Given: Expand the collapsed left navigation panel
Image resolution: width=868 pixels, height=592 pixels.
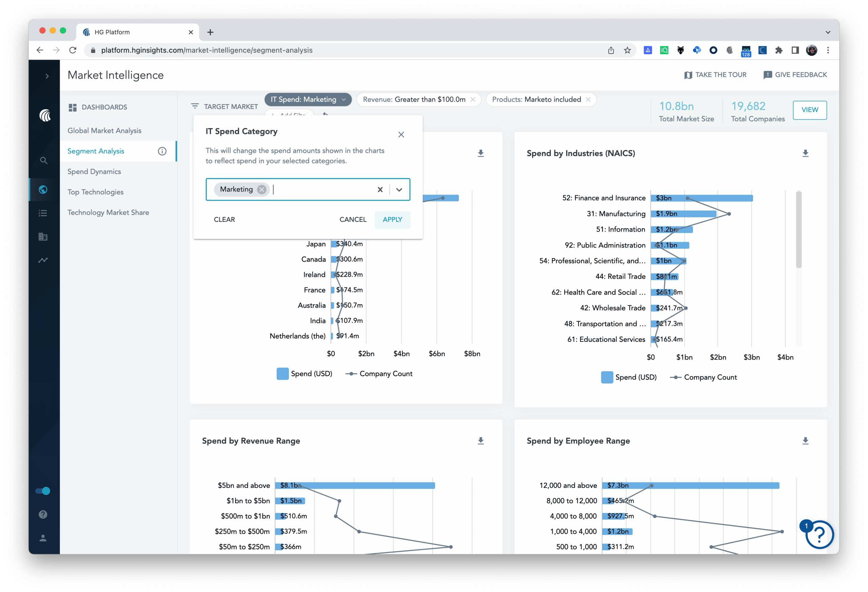Looking at the screenshot, I should pos(47,76).
